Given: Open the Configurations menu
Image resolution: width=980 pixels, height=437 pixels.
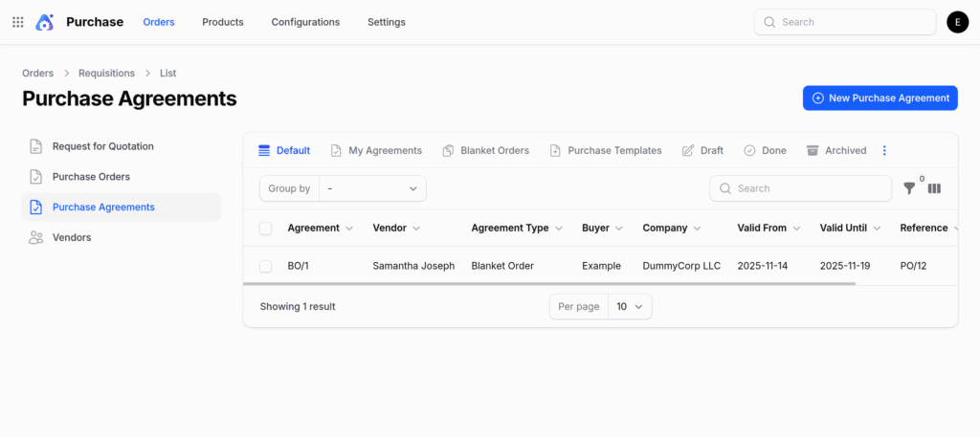Looking at the screenshot, I should click(x=305, y=22).
